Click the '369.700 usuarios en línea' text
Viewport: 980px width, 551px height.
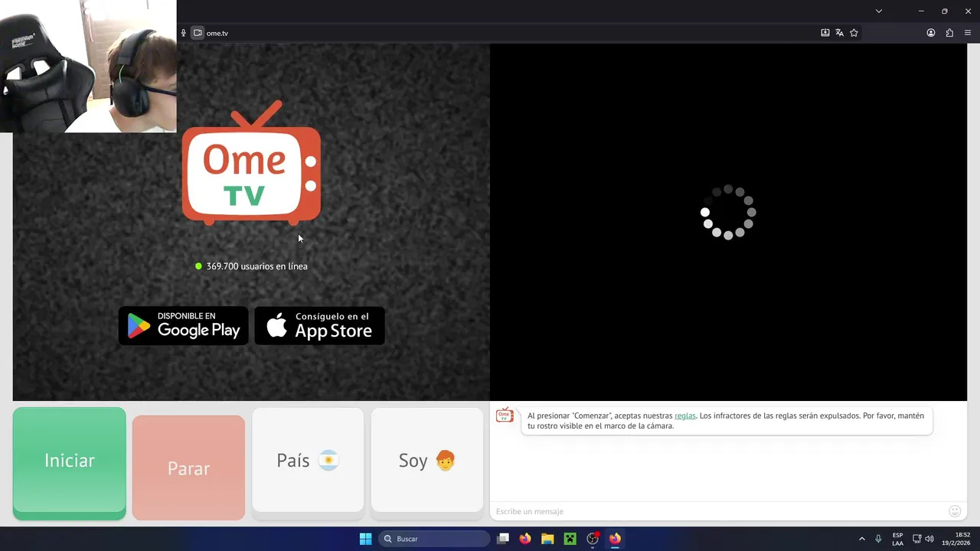tap(256, 266)
